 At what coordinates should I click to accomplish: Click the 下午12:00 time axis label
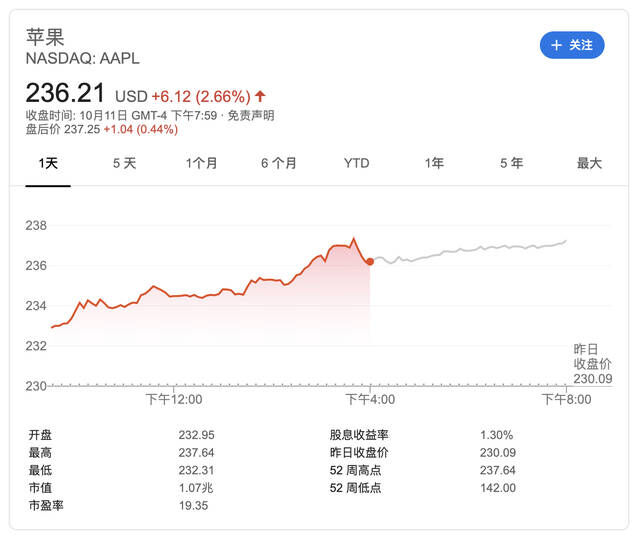point(174,399)
